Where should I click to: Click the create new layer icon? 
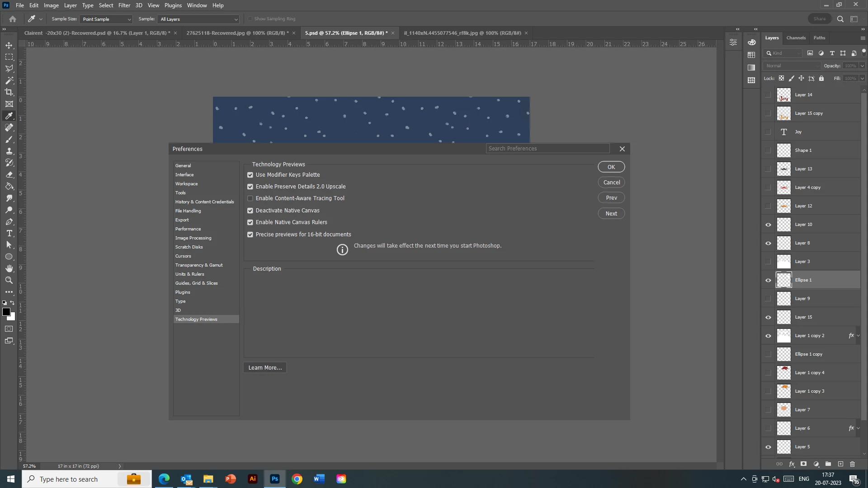pyautogui.click(x=840, y=464)
